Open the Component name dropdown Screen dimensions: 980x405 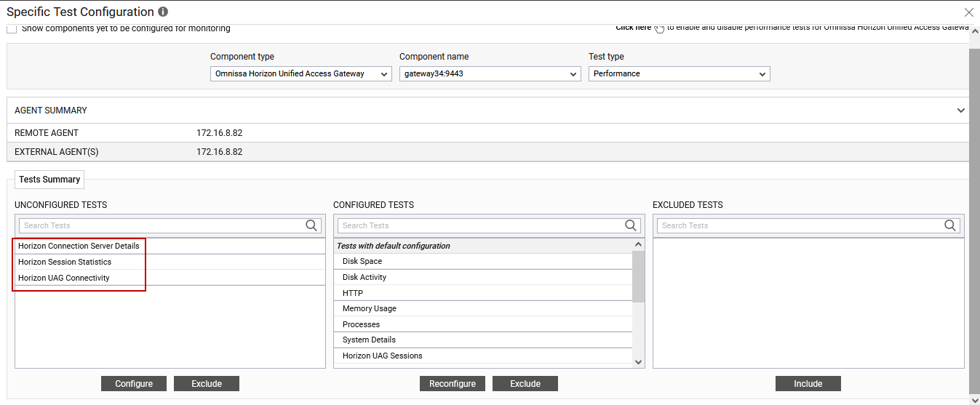[490, 73]
